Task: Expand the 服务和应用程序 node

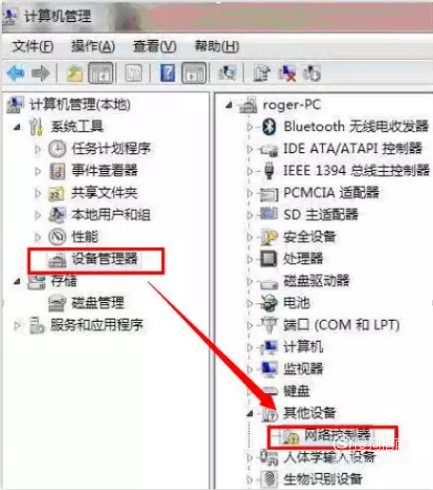Action: [x=17, y=325]
